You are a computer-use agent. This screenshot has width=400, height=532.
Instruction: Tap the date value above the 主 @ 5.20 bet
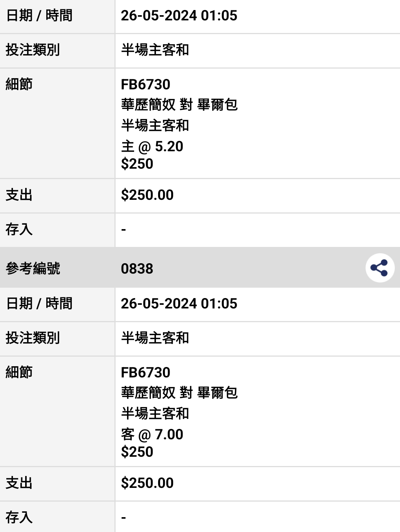tap(179, 16)
